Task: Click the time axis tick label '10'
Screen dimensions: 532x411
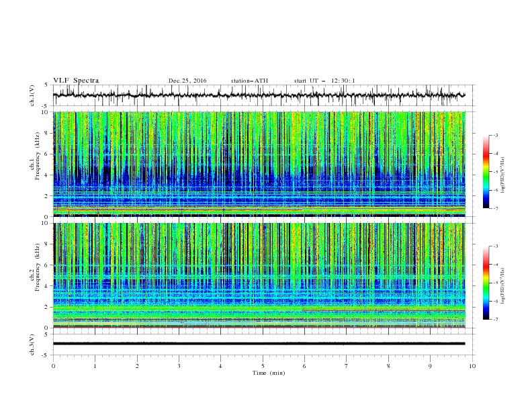Action: (472, 366)
